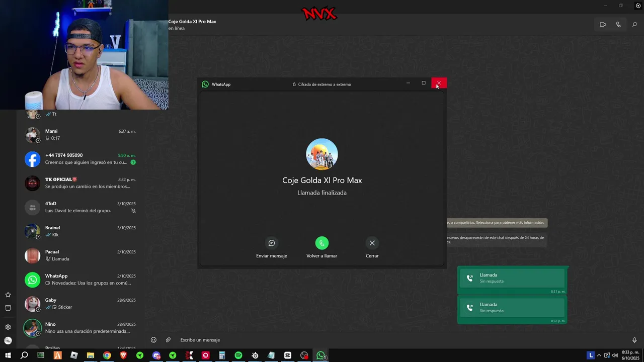The width and height of the screenshot is (644, 362).
Task: Open the 4ToD group chat
Action: pos(80,207)
